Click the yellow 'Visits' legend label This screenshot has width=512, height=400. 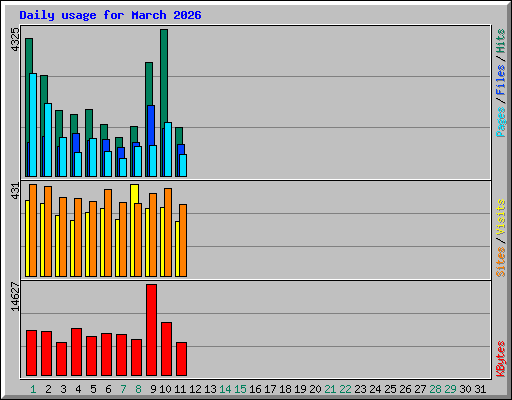pyautogui.click(x=501, y=218)
